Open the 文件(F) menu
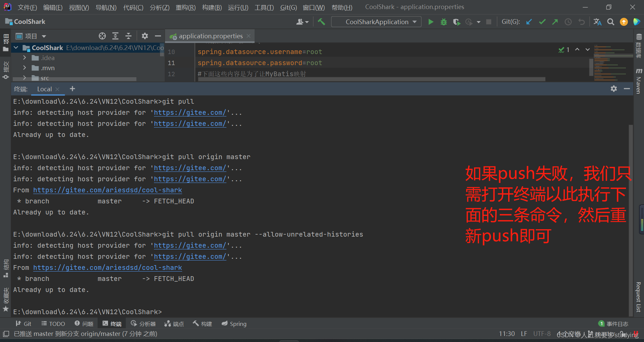 pyautogui.click(x=27, y=7)
